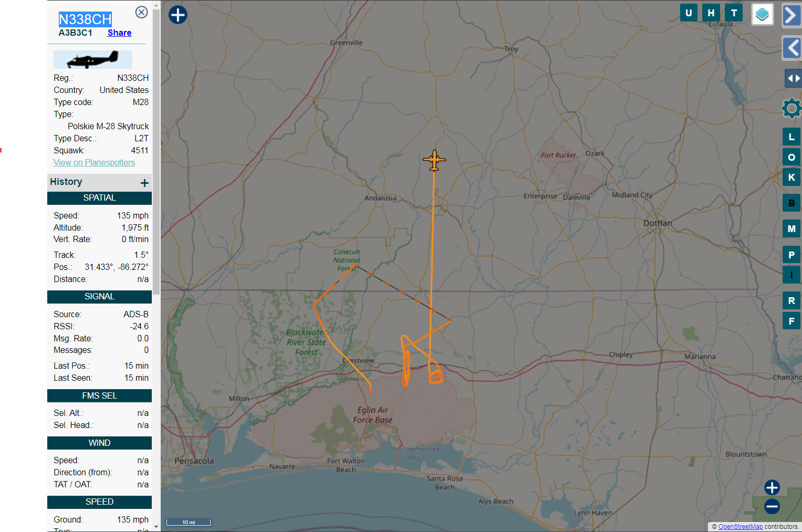Click the Pensacola label on map
Viewport: 802px width, 532px height.
194,461
